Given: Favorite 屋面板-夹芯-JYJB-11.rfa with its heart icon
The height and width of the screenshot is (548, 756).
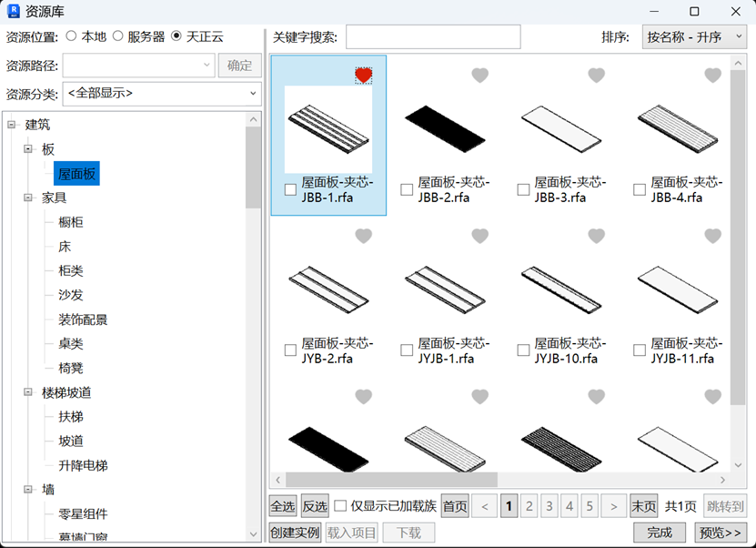Looking at the screenshot, I should click(x=712, y=236).
